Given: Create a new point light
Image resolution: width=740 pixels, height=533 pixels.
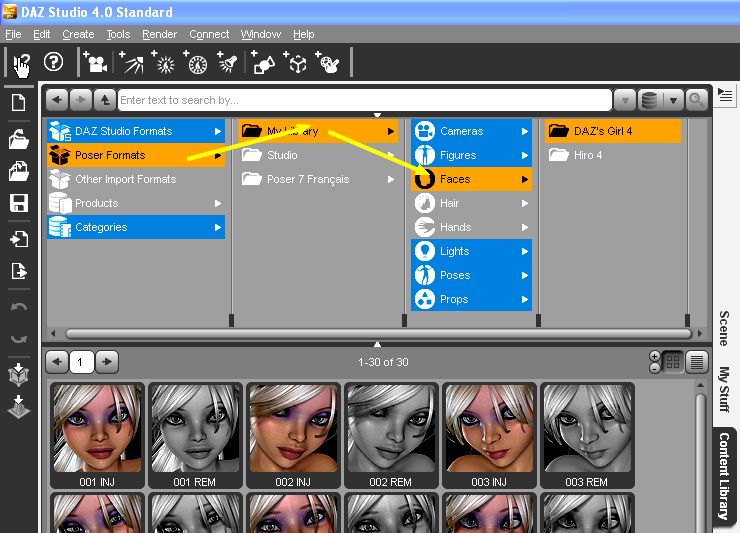Looking at the screenshot, I should (163, 62).
